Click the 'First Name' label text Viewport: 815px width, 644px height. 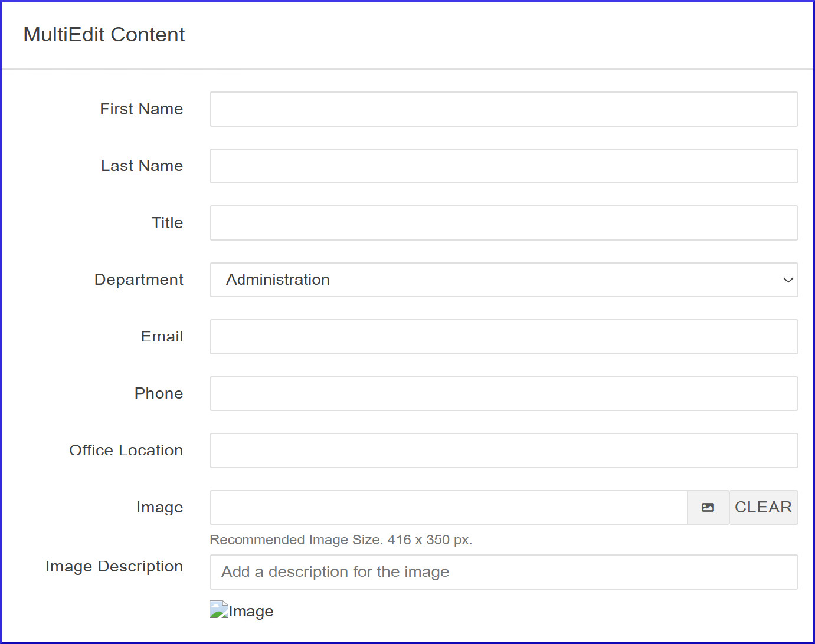(142, 109)
